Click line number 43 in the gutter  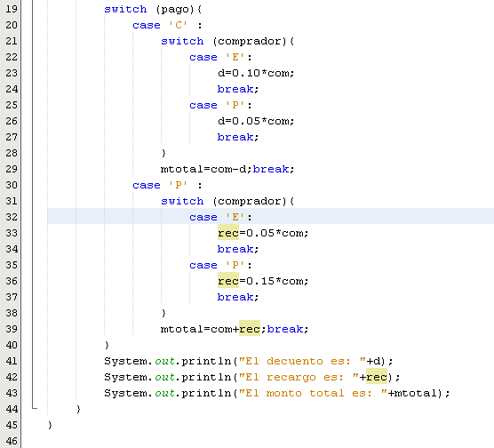pyautogui.click(x=12, y=393)
